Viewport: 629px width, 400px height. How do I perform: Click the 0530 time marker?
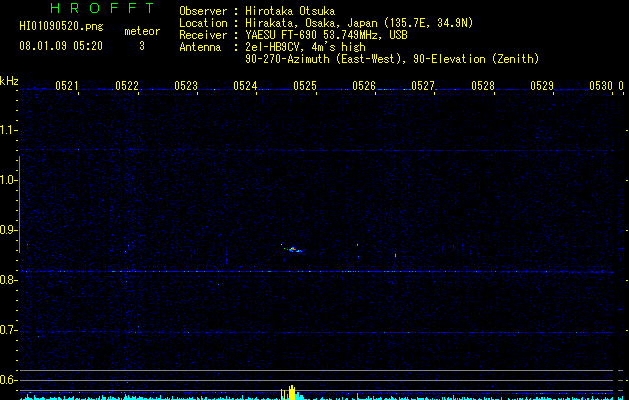coord(601,86)
